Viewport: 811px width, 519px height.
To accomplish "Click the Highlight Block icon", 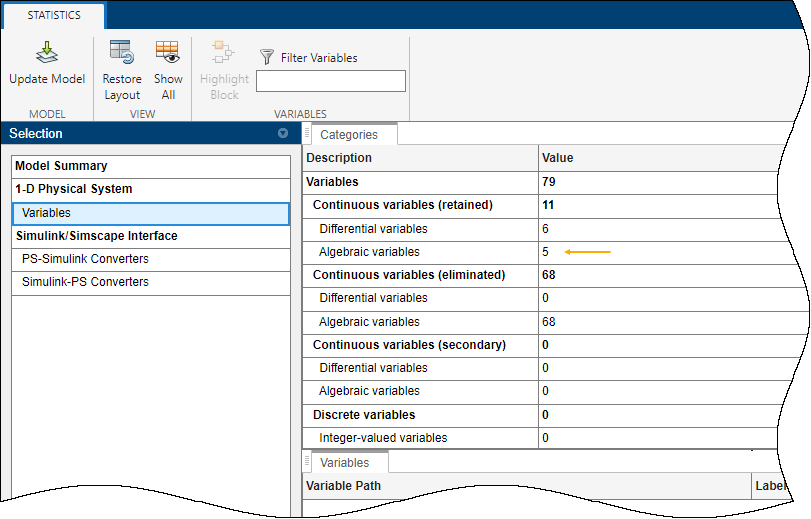I will (223, 53).
